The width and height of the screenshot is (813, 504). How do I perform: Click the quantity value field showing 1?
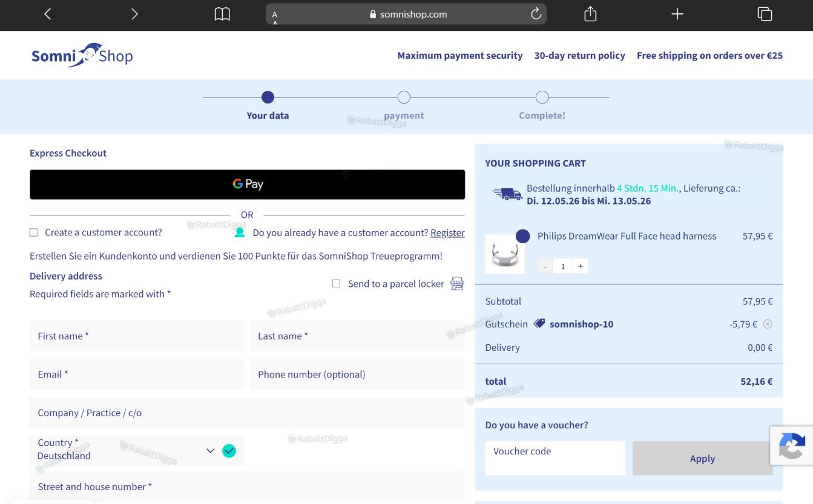click(x=562, y=266)
